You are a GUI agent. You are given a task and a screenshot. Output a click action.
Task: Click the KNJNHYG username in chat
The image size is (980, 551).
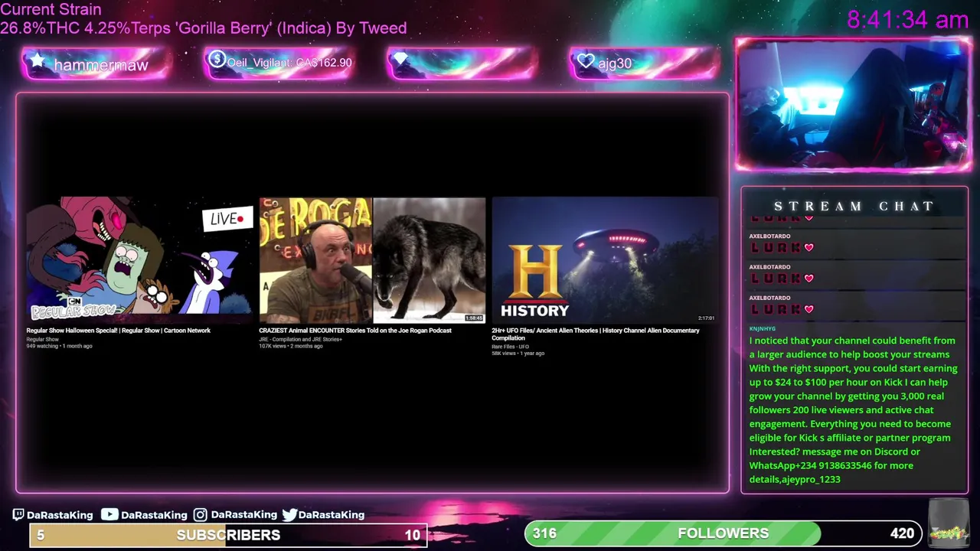763,328
